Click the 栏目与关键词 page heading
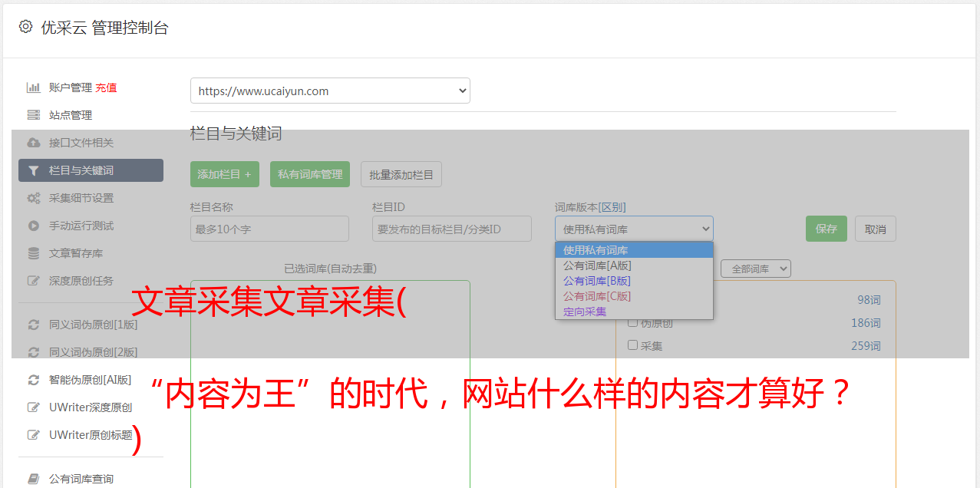The width and height of the screenshot is (980, 488). click(236, 134)
